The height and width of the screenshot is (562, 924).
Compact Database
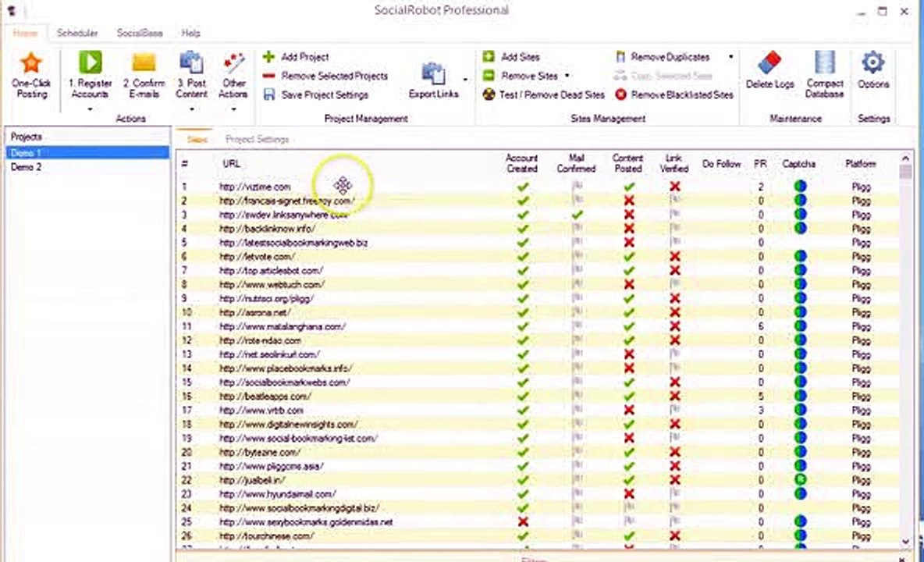(824, 75)
